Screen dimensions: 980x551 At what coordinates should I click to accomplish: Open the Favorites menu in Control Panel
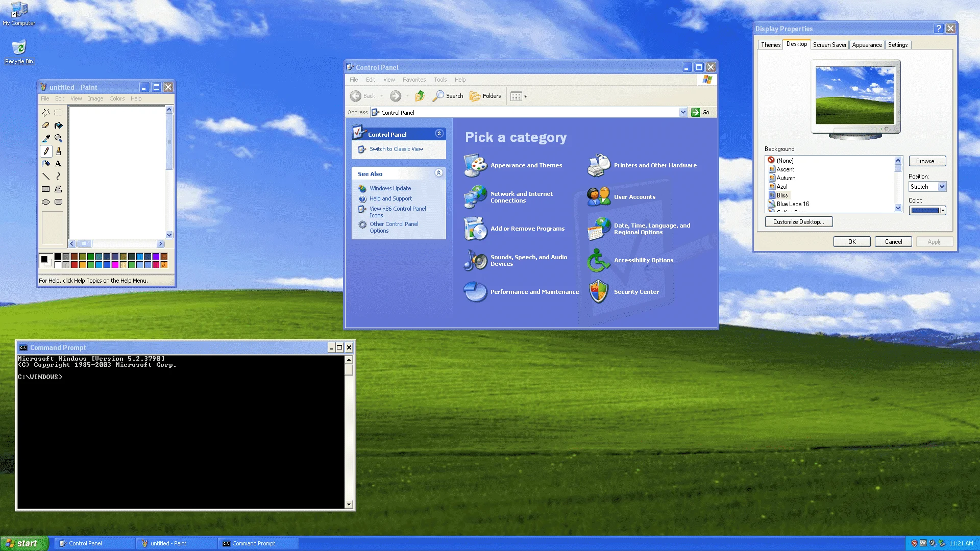(414, 80)
